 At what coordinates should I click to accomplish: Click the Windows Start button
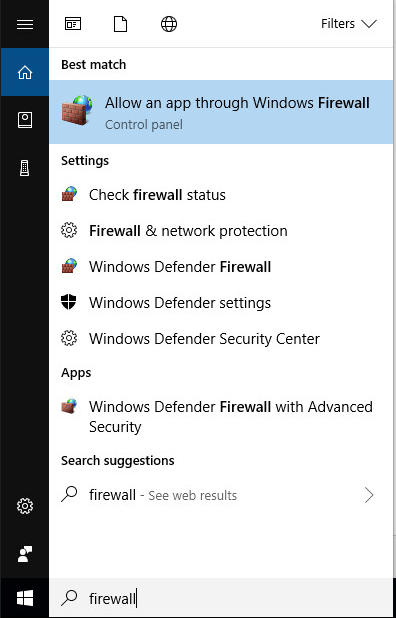click(24, 598)
